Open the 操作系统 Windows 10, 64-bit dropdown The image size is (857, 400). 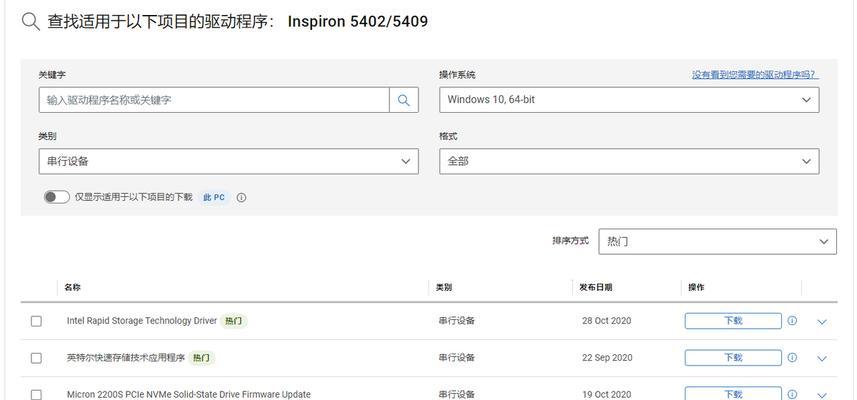coord(629,100)
